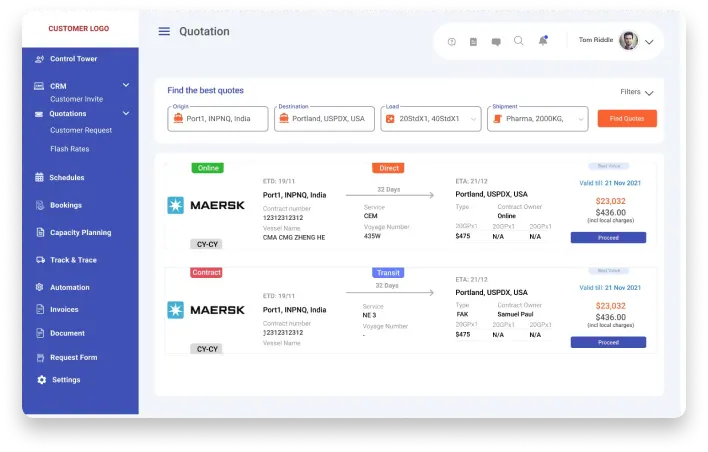Click the Quotations sidebar icon
This screenshot has width=708, height=452.
click(39, 114)
